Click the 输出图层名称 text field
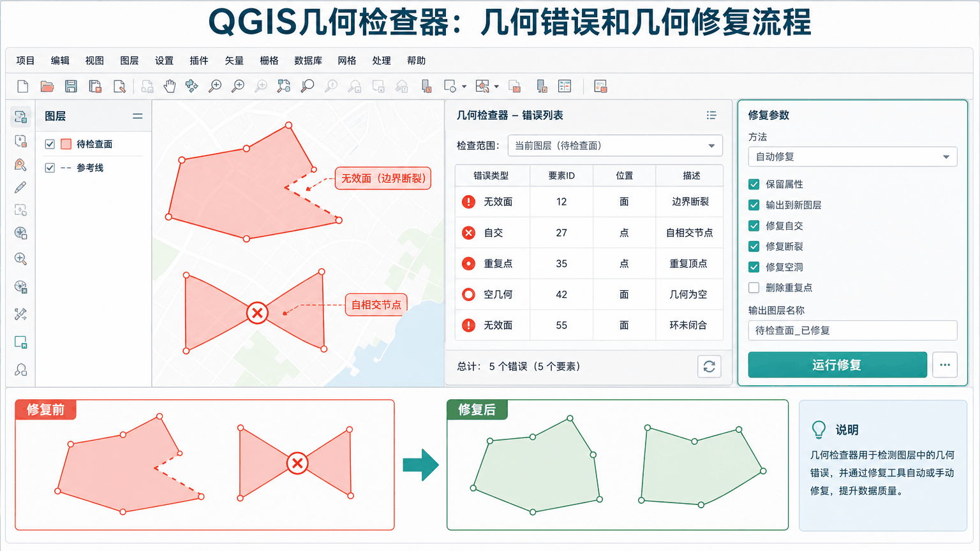Screen dimensions: 980x551 click(x=852, y=330)
